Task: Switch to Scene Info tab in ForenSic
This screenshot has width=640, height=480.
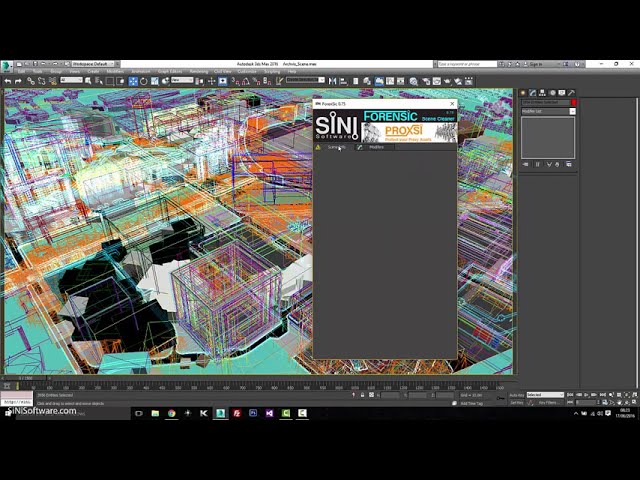Action: pyautogui.click(x=334, y=147)
